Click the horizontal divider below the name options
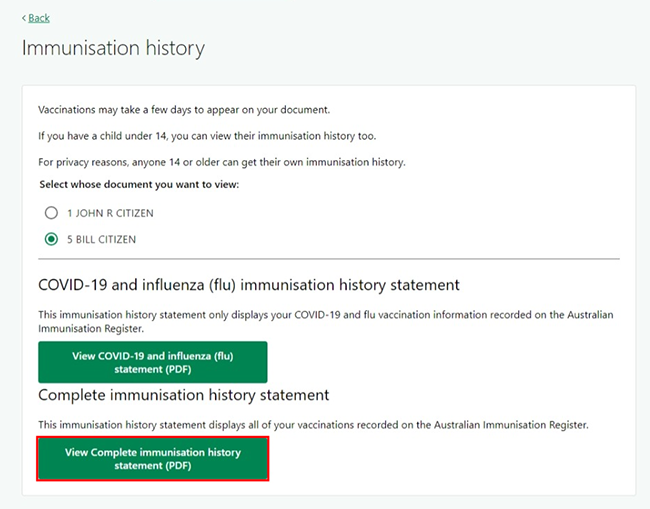This screenshot has height=509, width=650. click(x=329, y=259)
